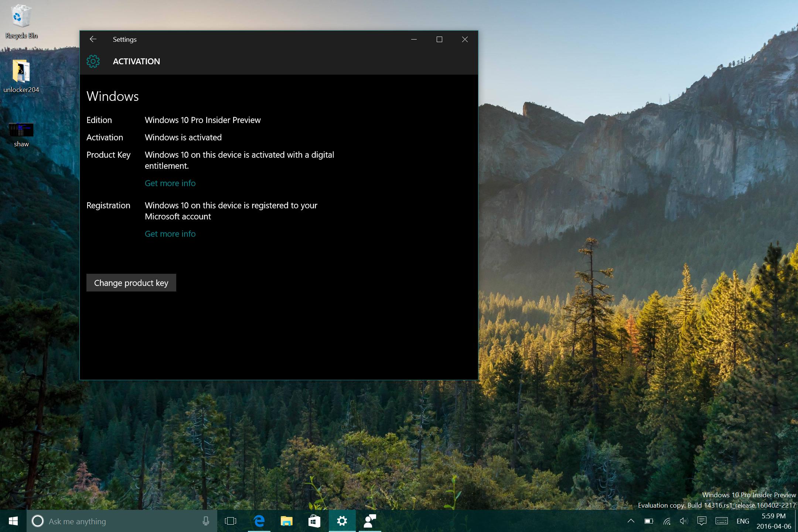Click Get more info under Registration
Image resolution: width=798 pixels, height=532 pixels.
[x=170, y=234]
